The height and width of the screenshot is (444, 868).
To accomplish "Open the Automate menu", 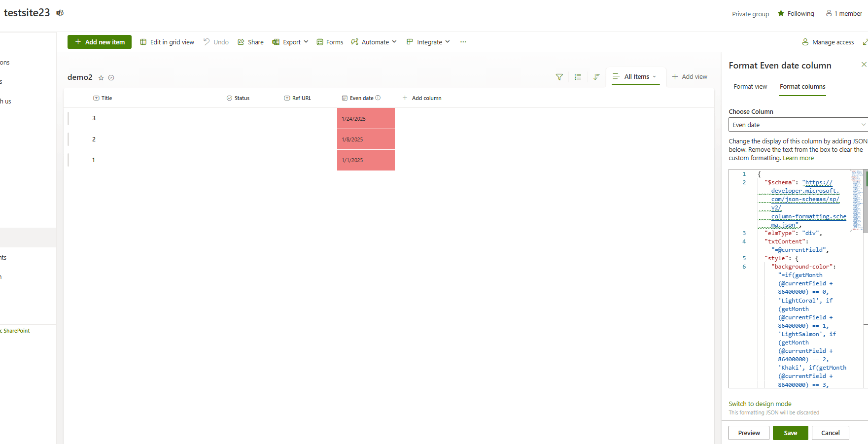I will 374,42.
